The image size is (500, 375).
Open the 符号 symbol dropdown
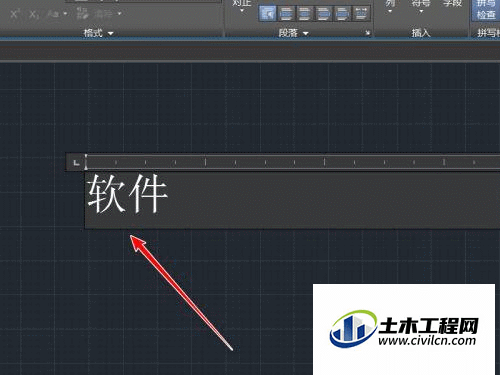tap(421, 6)
